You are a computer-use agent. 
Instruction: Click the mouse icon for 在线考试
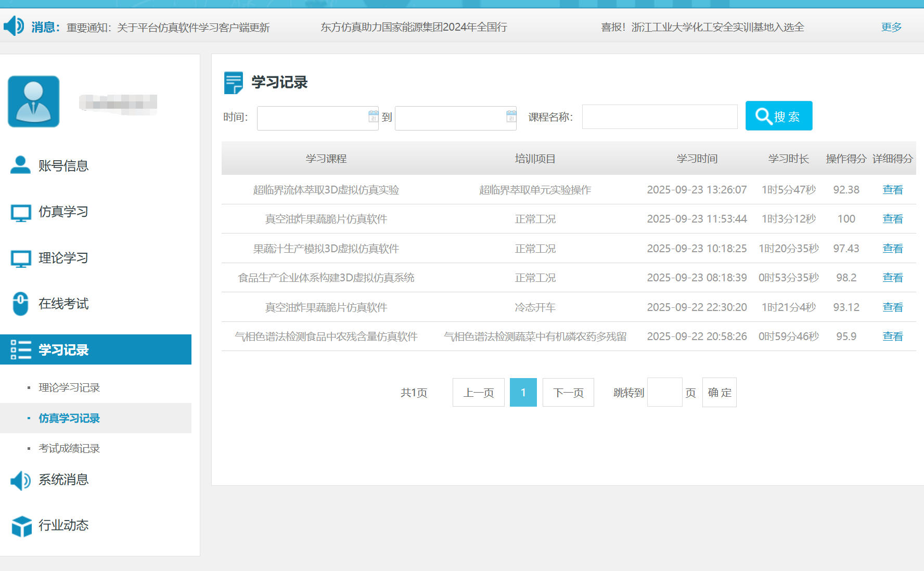[x=20, y=304]
